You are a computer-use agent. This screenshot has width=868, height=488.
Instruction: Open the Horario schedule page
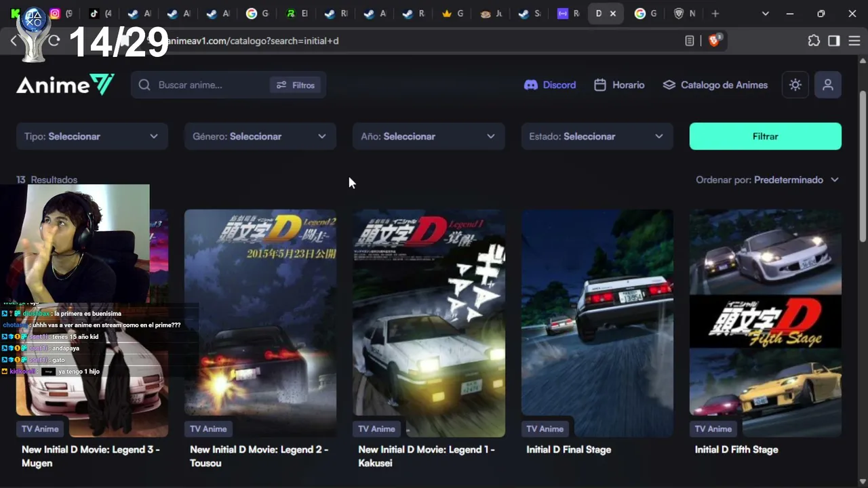(x=619, y=85)
